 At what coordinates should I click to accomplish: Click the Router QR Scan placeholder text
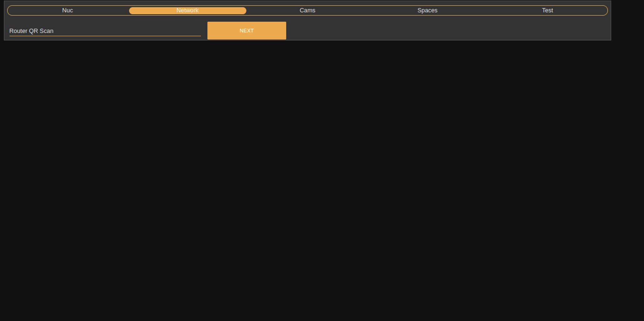click(32, 31)
